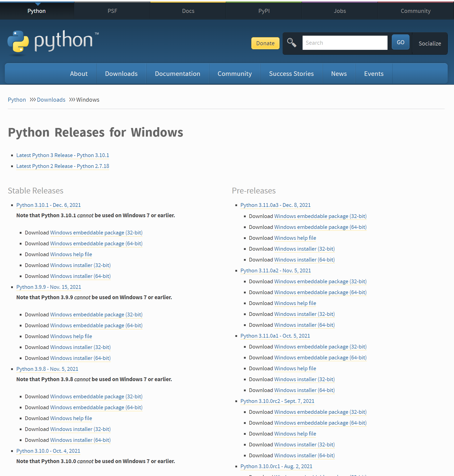Image resolution: width=454 pixels, height=476 pixels.
Task: Download Python 3.11.0a2 Windows help file
Action: pos(295,303)
